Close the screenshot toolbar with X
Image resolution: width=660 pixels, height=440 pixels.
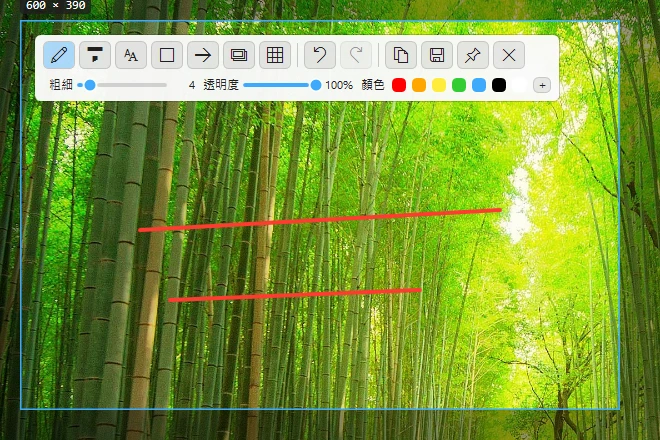[x=509, y=55]
